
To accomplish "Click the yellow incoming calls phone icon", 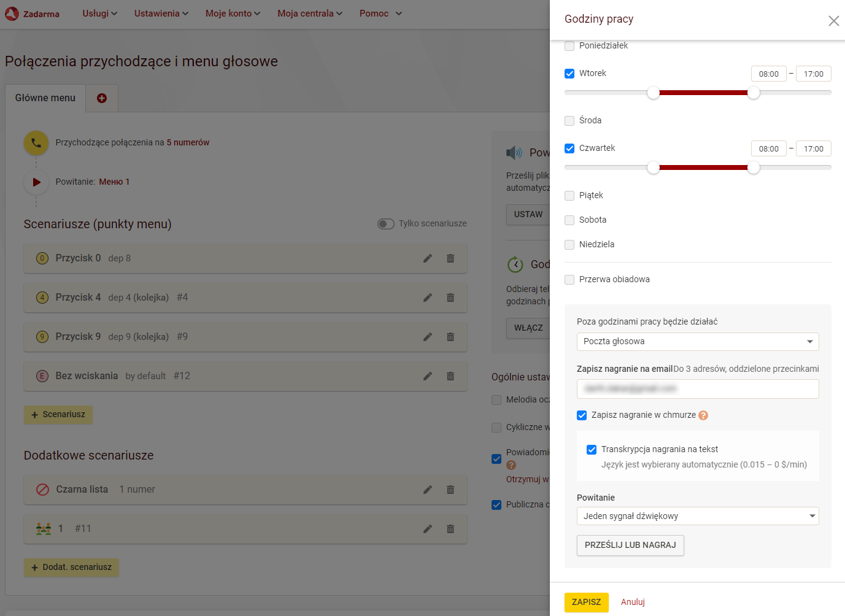I will [36, 143].
